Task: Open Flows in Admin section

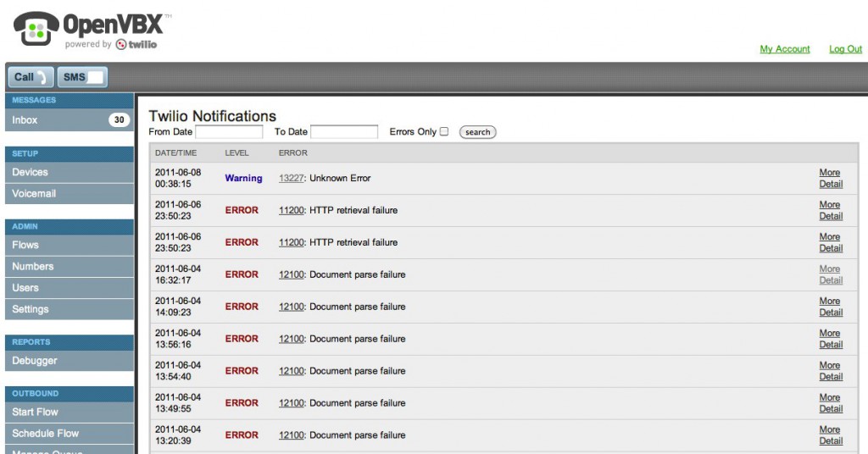Action: [x=70, y=245]
